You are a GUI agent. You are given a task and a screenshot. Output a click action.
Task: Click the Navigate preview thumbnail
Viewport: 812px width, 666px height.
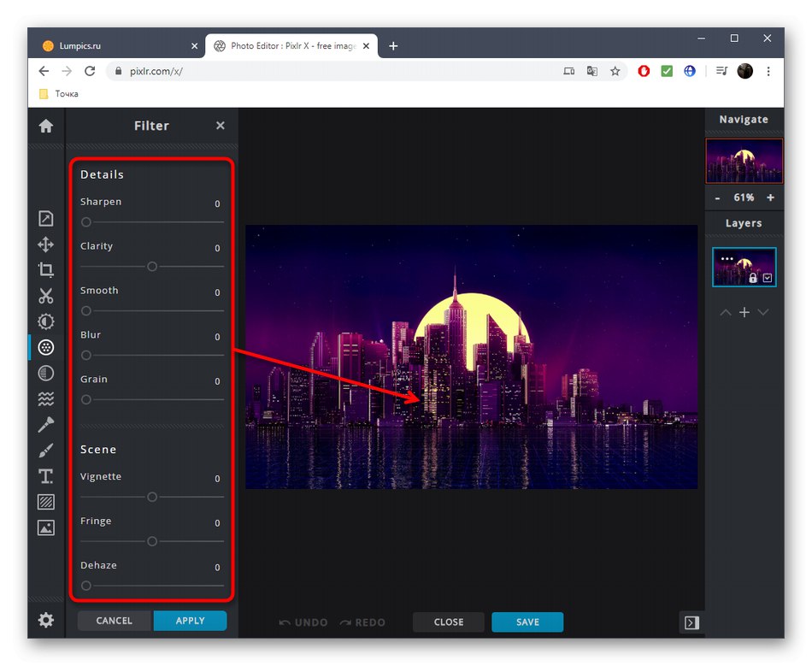pyautogui.click(x=744, y=161)
